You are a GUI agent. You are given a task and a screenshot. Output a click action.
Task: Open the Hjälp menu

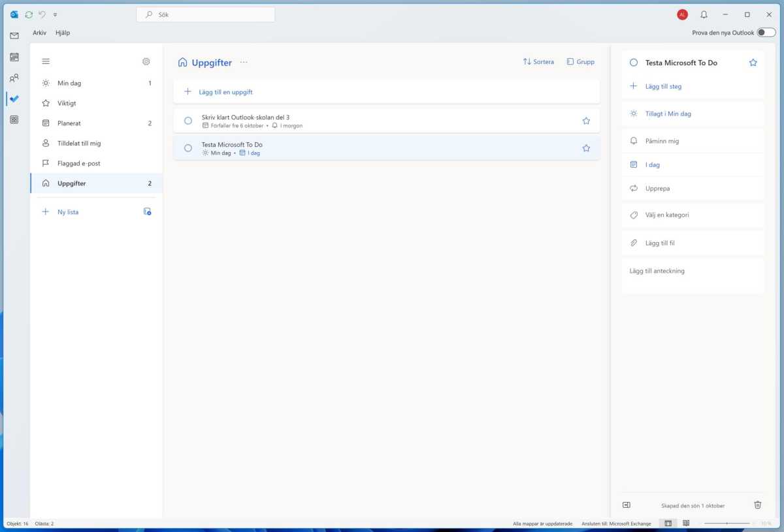point(63,33)
